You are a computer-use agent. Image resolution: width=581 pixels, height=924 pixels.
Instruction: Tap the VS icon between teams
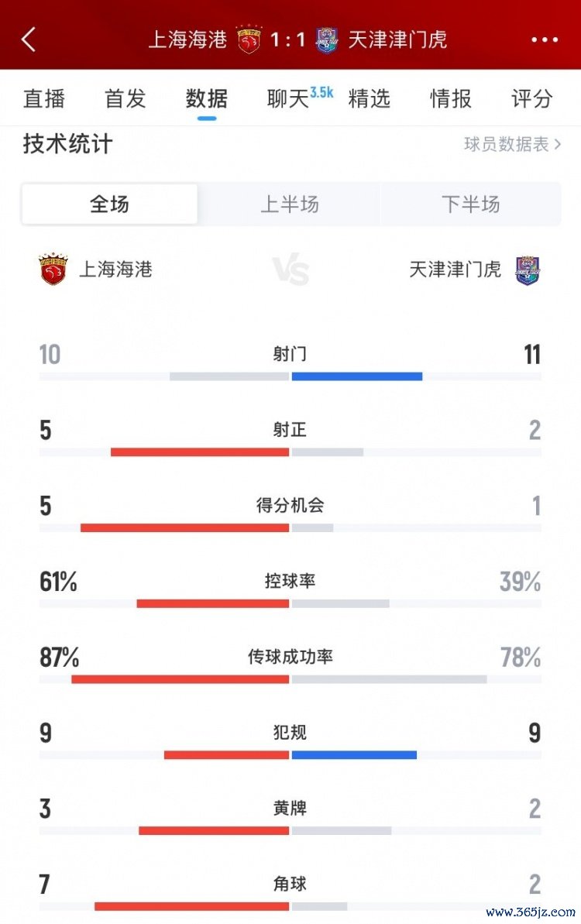point(290,271)
